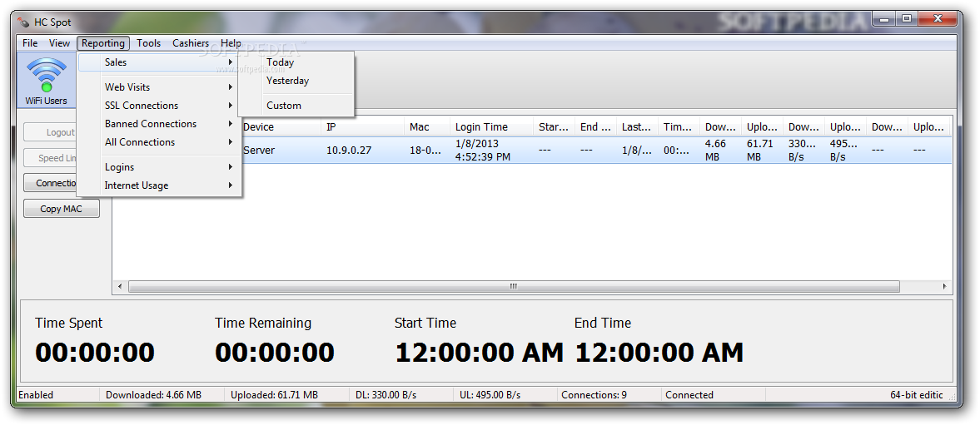Choose Custom sales report
Viewport: 980px width, 425px height.
click(296, 106)
